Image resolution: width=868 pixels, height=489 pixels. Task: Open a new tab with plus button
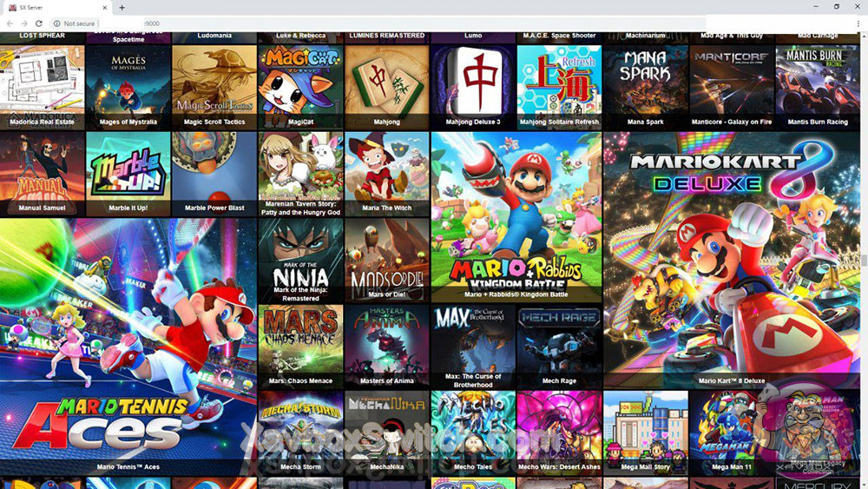pos(122,8)
